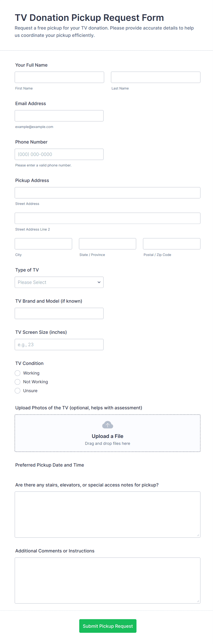The width and height of the screenshot is (213, 644).
Task: Click the cloud upload icon
Action: 107,425
